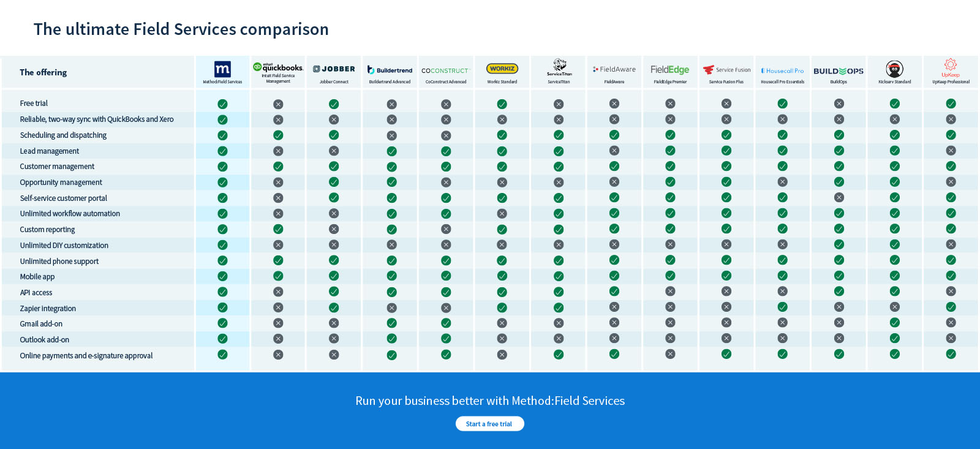The image size is (980, 449).
Task: Click the Kickserv mascot logo
Action: pos(894,69)
